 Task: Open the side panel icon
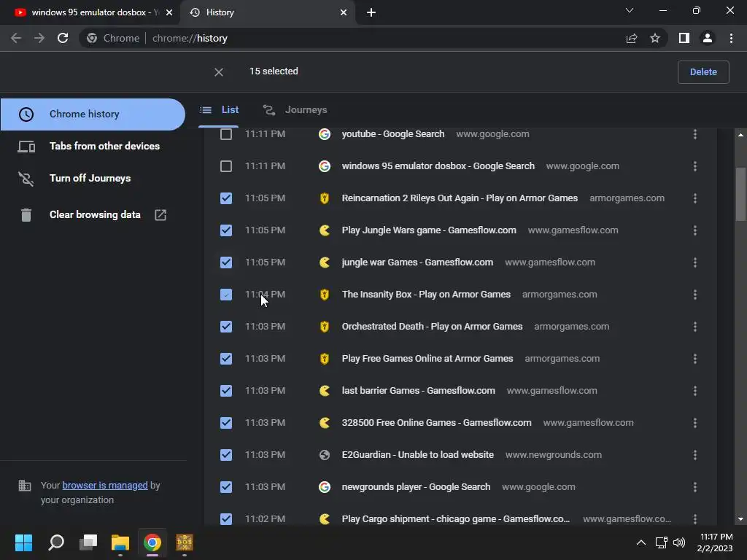point(684,38)
